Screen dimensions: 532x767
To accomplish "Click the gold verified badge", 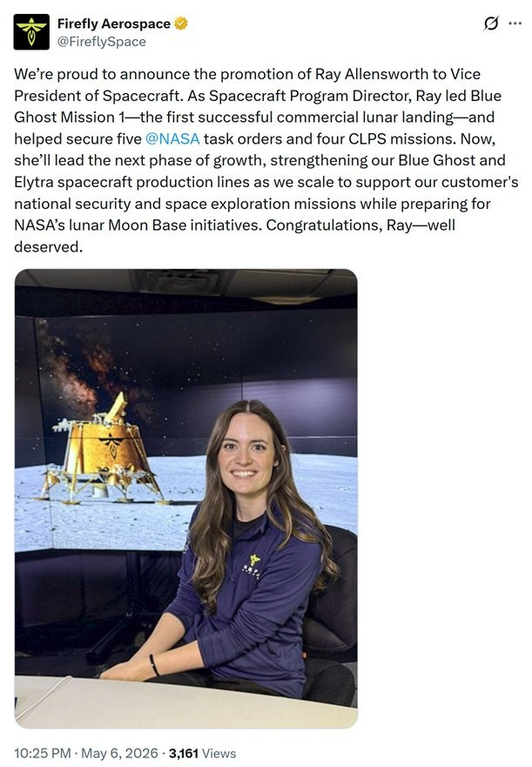I will [x=181, y=24].
